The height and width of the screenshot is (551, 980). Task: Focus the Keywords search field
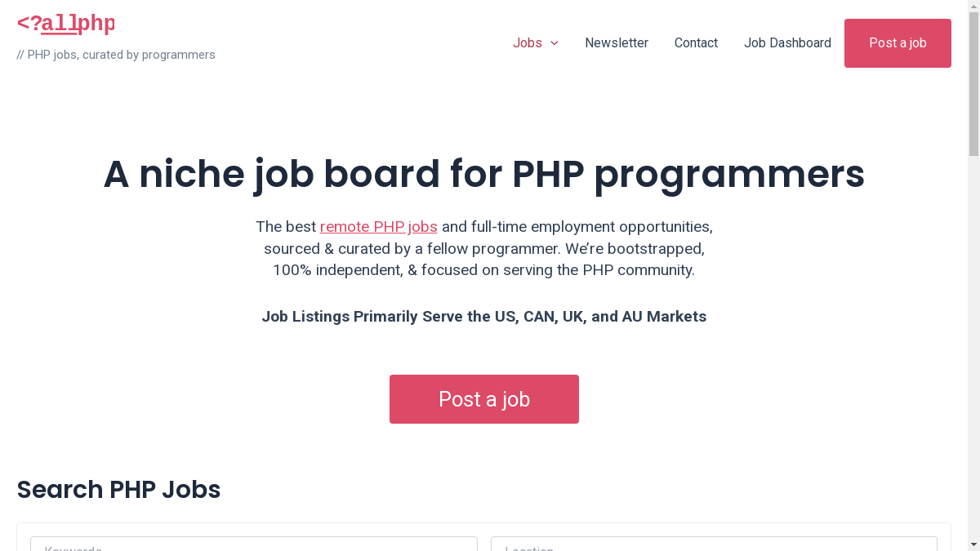point(253,545)
